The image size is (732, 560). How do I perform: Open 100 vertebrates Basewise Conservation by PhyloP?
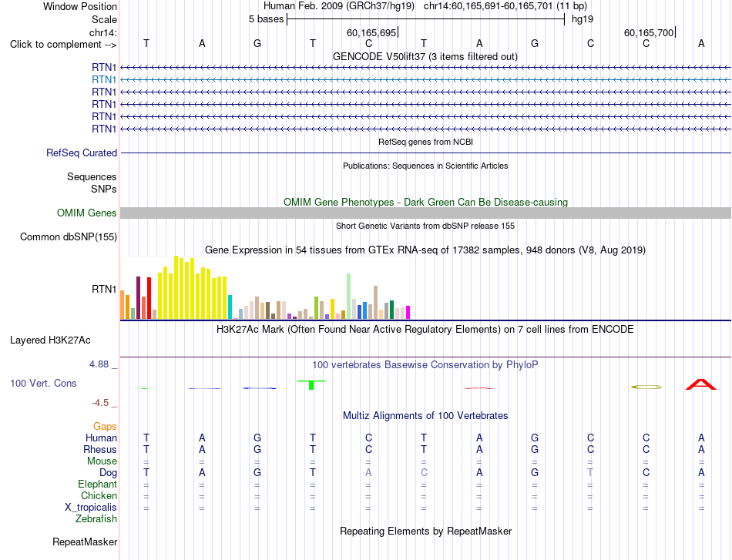(x=425, y=365)
